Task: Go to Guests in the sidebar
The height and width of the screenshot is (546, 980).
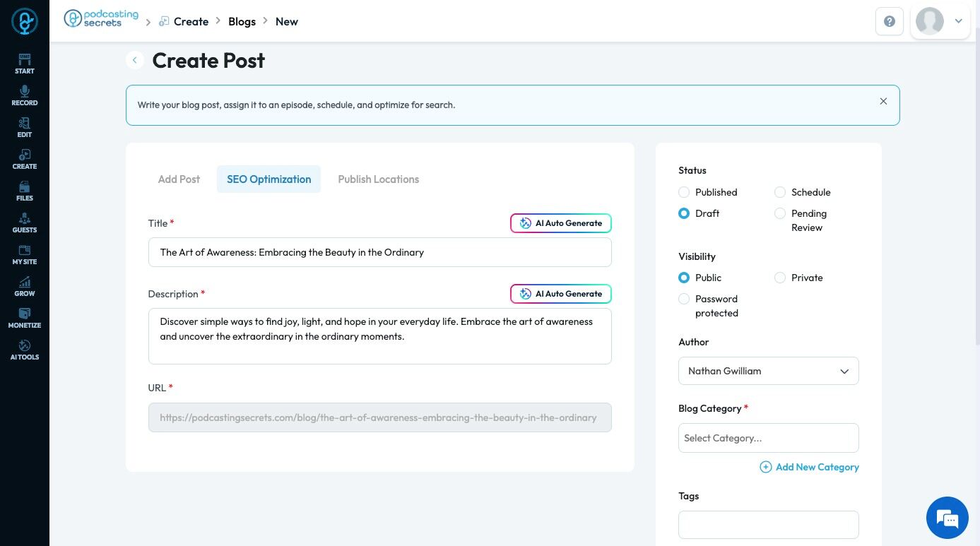Action: [24, 222]
